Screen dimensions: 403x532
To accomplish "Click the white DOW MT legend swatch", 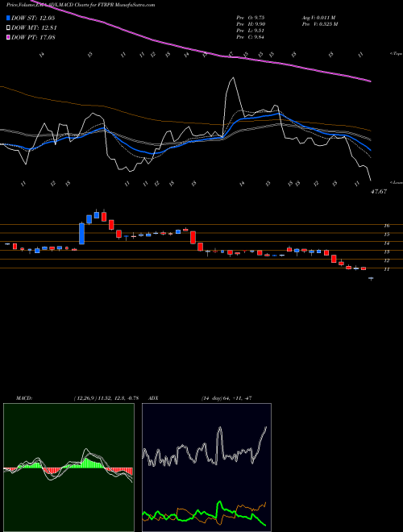I will click(x=8, y=28).
